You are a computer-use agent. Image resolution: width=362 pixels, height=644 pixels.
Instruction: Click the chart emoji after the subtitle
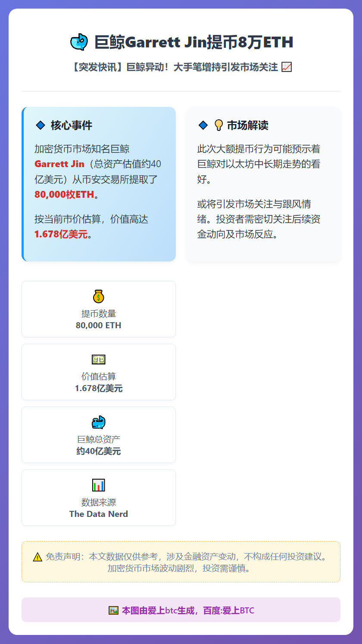(x=287, y=67)
